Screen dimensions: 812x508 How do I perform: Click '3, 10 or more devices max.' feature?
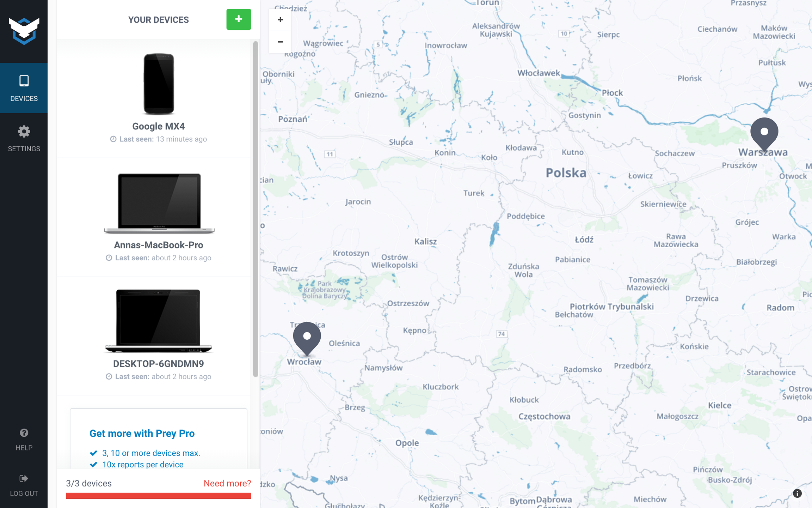tap(151, 453)
